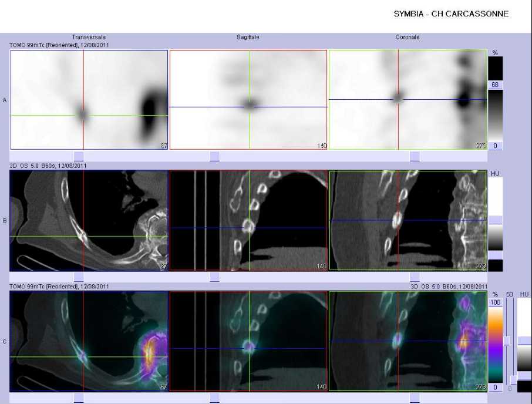Click slice slider thumb under row A sagittal

[x=214, y=156]
